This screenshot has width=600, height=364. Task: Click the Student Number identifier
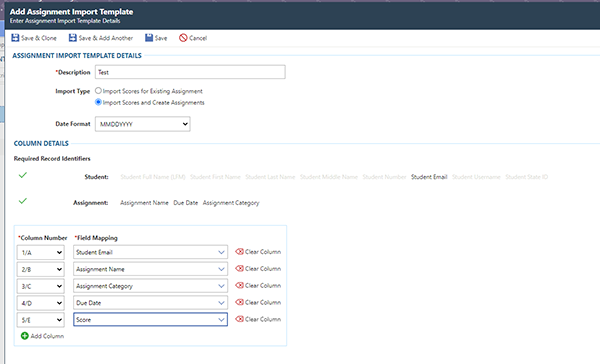click(384, 177)
